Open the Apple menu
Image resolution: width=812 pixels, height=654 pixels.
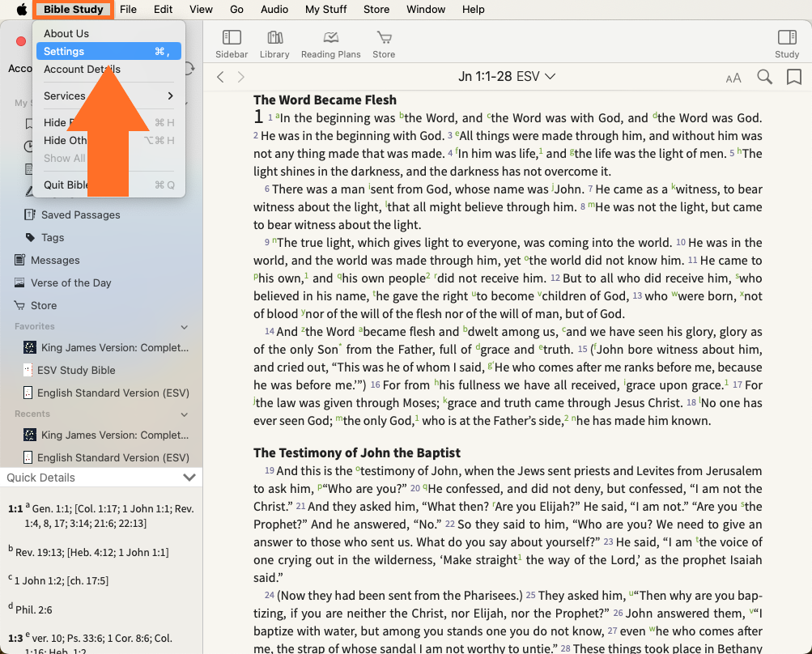(x=22, y=10)
